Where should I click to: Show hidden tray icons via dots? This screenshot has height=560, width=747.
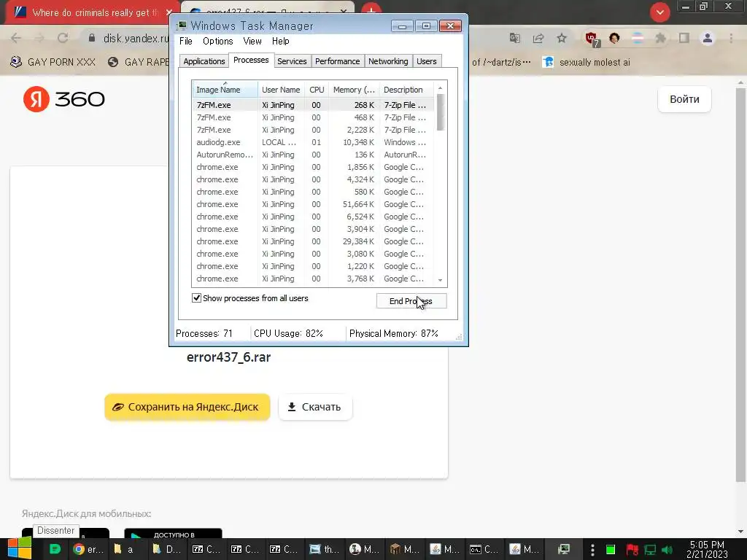[592, 550]
